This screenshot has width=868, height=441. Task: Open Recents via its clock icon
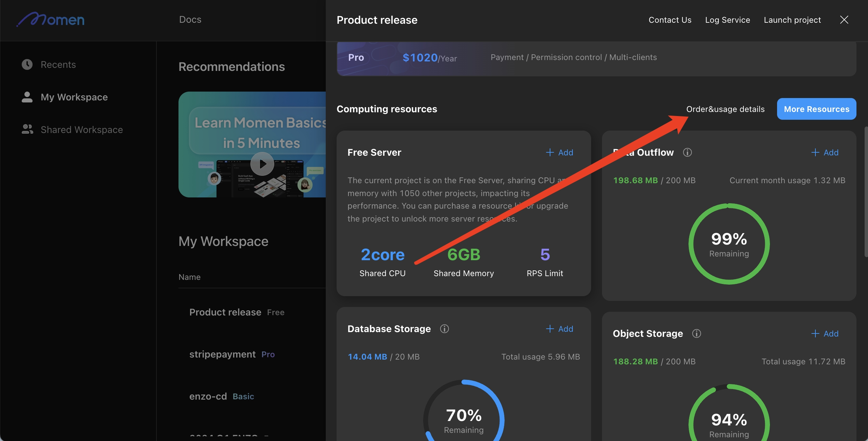pos(27,64)
